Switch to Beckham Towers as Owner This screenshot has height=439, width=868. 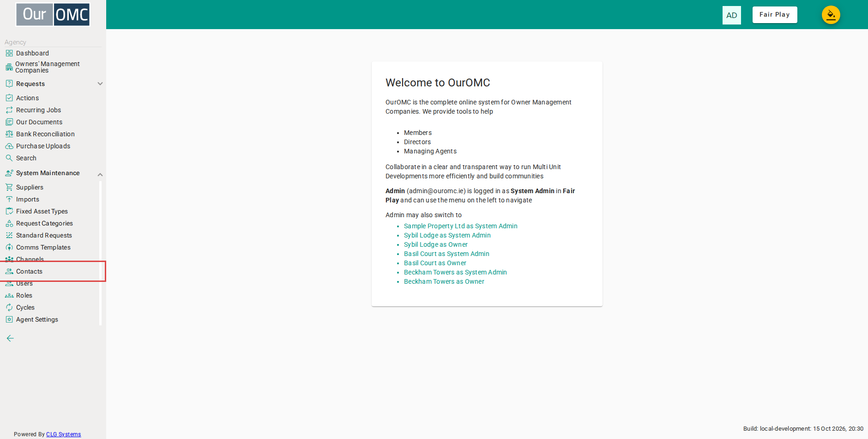pyautogui.click(x=444, y=281)
